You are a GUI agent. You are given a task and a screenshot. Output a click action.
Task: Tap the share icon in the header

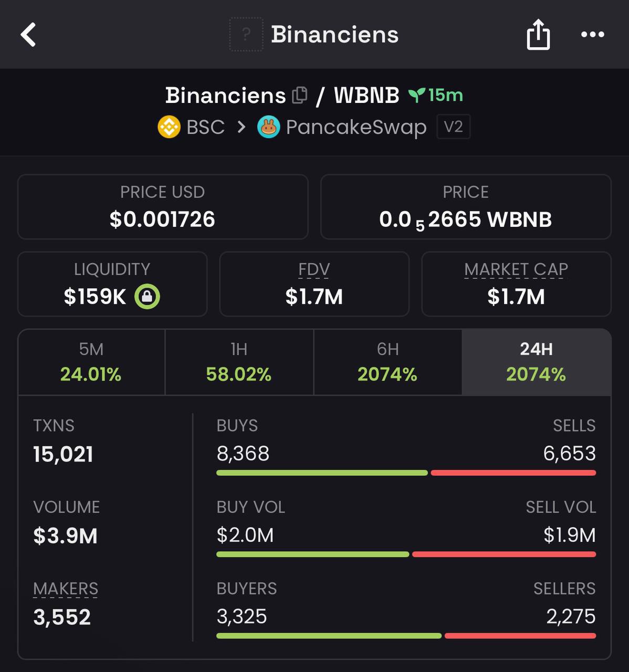[538, 35]
